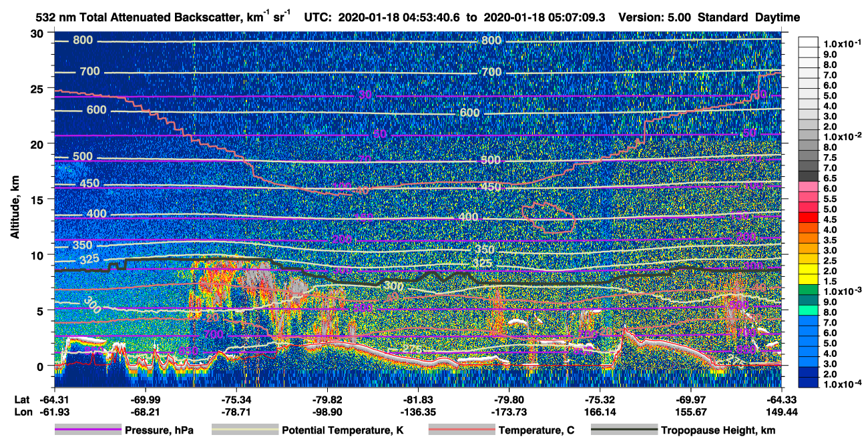This screenshot has height=445, width=868.
Task: Select the 'Tropopause Height, km' legend label
Action: click(718, 430)
